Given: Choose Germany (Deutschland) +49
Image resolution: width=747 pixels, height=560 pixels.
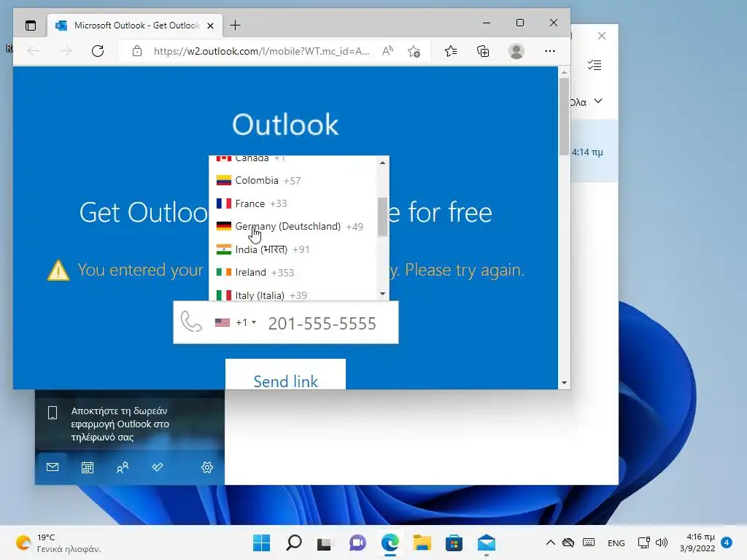Looking at the screenshot, I should (294, 226).
